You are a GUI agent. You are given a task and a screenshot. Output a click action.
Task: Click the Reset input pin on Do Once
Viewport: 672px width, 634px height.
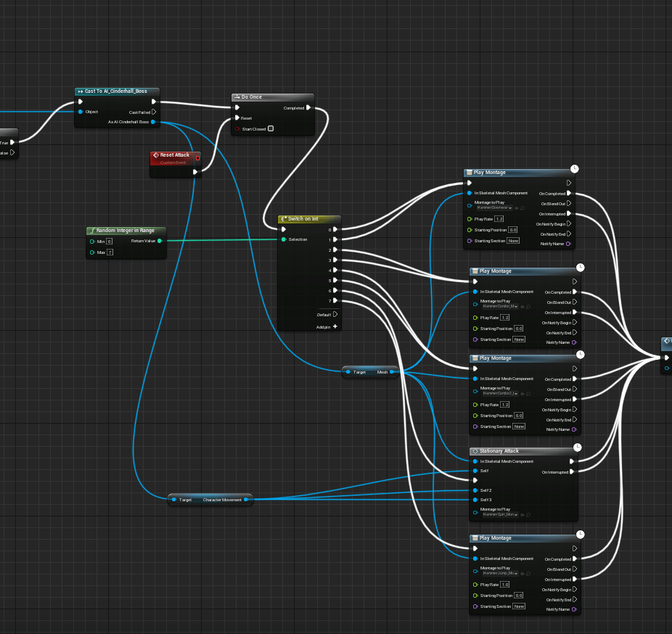pos(237,118)
